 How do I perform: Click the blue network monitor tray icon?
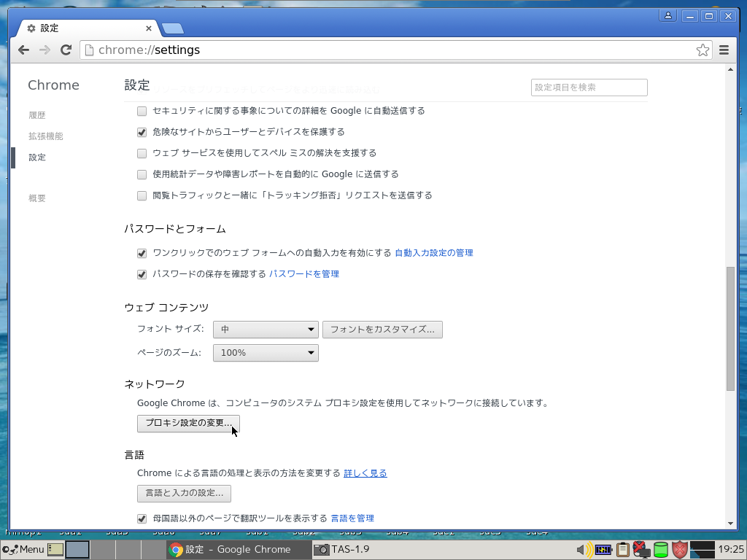tap(603, 550)
